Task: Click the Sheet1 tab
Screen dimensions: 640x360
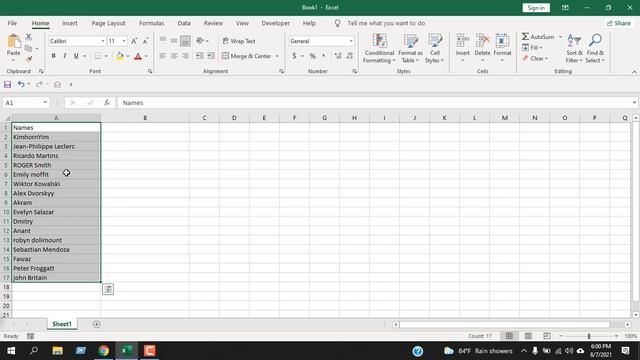Action: click(62, 324)
